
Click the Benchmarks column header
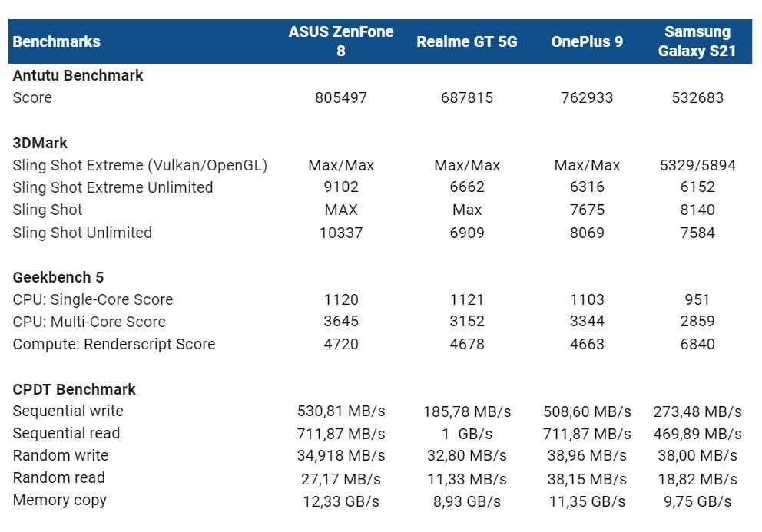56,41
